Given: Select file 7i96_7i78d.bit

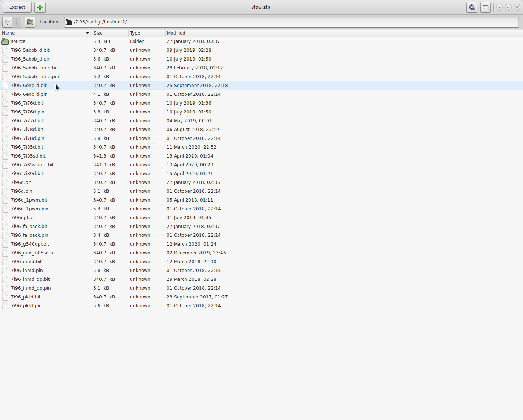Looking at the screenshot, I should (27, 130).
